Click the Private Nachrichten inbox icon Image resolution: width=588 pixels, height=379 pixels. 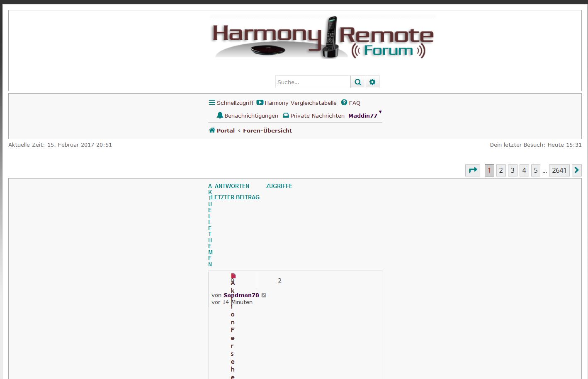(286, 116)
